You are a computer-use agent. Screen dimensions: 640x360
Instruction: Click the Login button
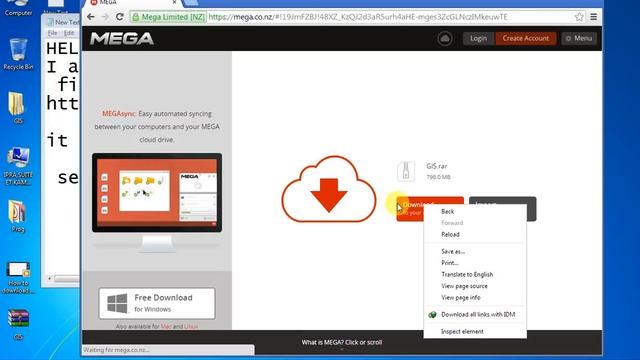click(x=478, y=38)
